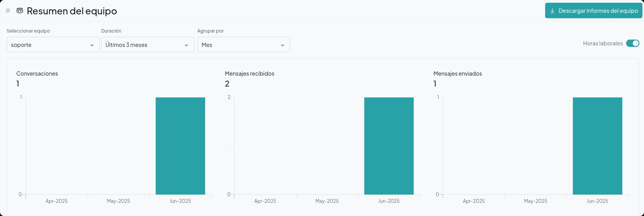
Task: Click the hamburger menu icon
Action: tap(8, 11)
